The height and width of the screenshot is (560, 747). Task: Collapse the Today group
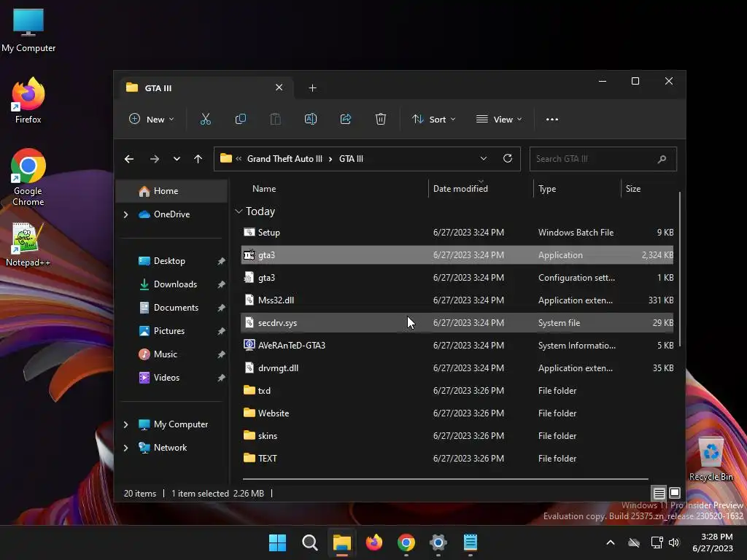pos(239,211)
